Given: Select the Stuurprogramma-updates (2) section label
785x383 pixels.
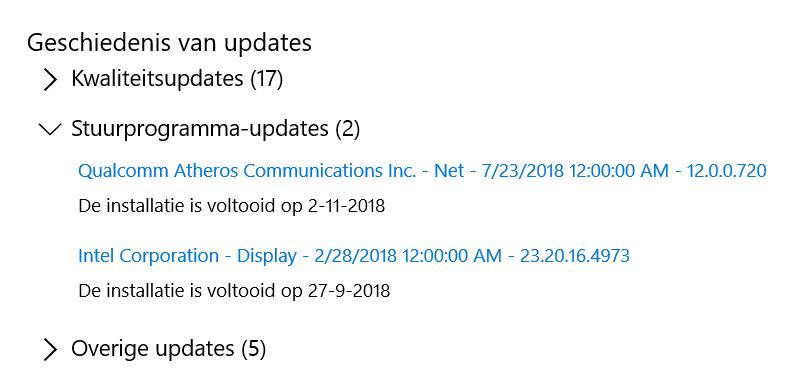Looking at the screenshot, I should pyautogui.click(x=216, y=129).
